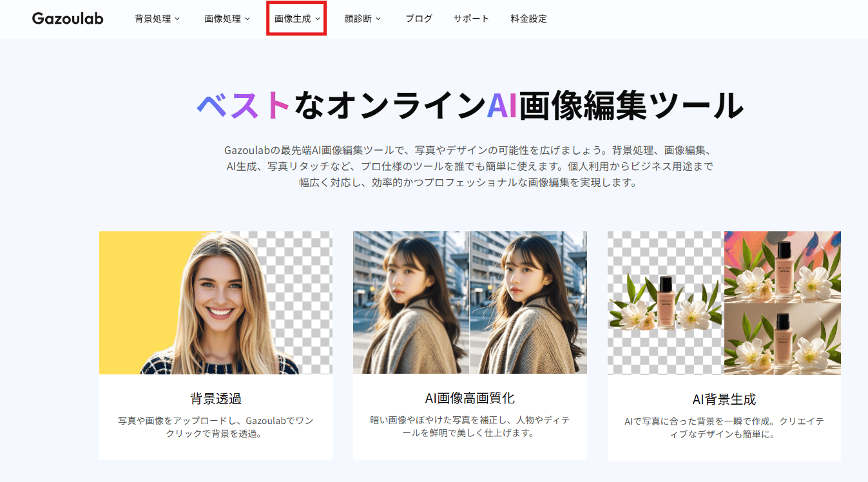The image size is (868, 482).
Task: Expand the 画像生成 menu highlighted in red
Action: point(296,19)
